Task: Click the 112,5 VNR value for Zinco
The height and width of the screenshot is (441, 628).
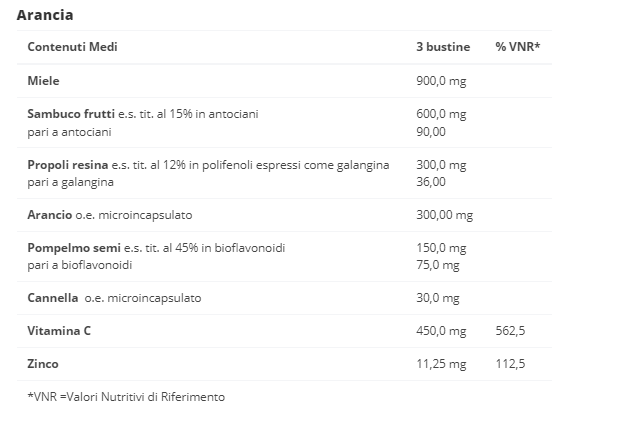Action: click(510, 364)
